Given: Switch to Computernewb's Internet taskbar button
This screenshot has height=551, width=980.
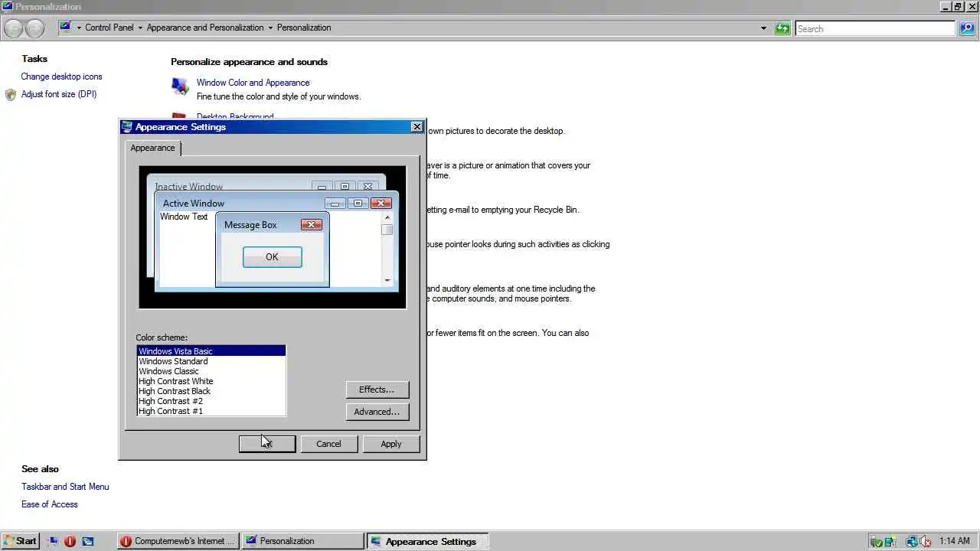Looking at the screenshot, I should 178,541.
